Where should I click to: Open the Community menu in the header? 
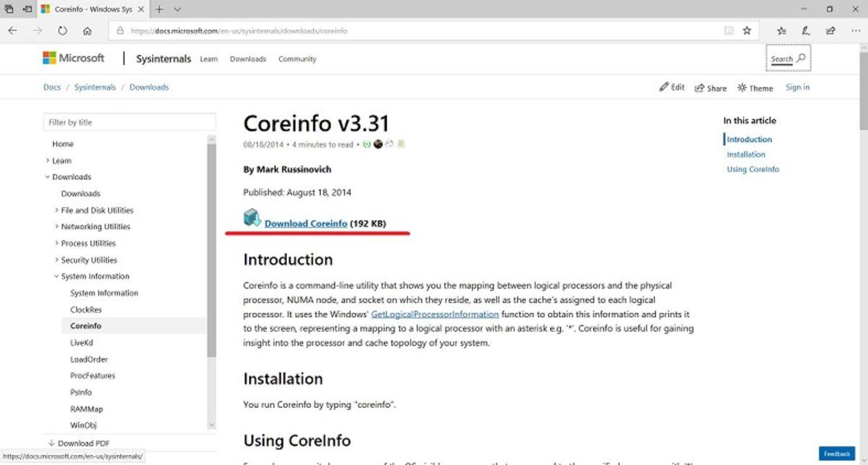pos(297,59)
